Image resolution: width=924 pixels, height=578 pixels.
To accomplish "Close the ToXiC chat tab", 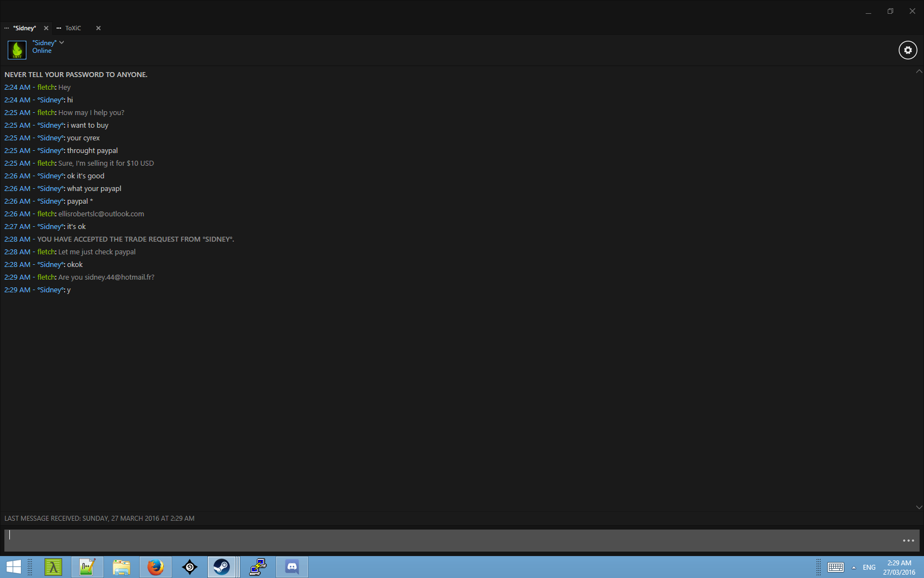I will pyautogui.click(x=98, y=28).
